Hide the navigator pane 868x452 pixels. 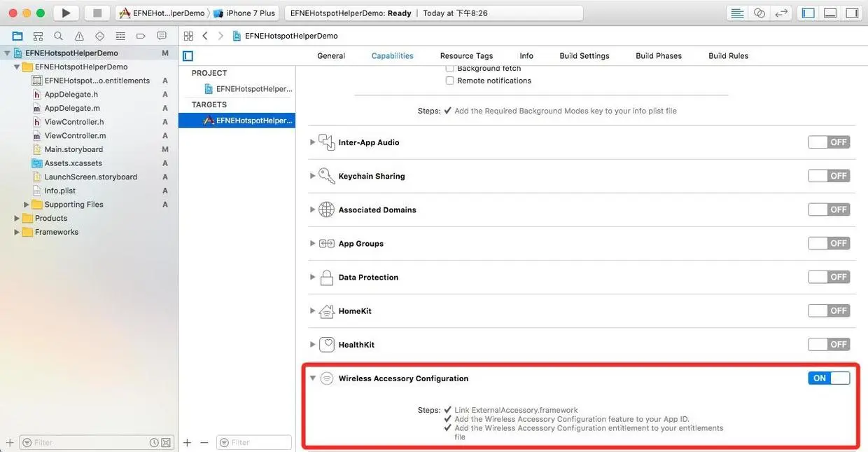pos(808,13)
